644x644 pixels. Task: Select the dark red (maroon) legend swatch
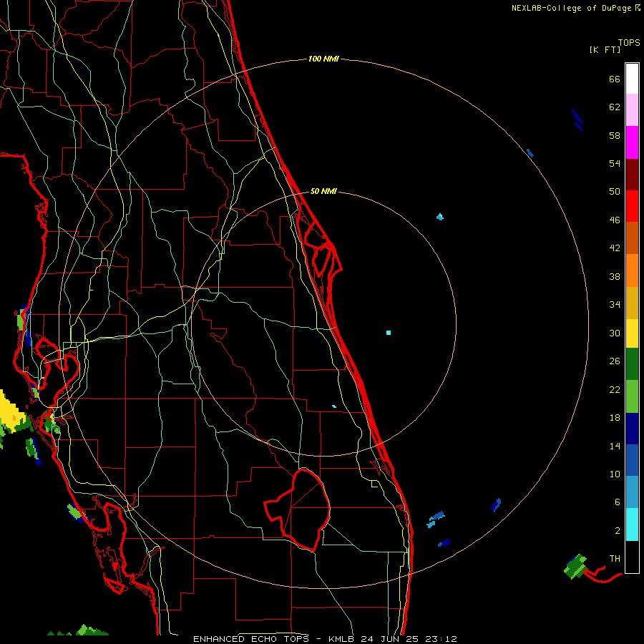[632, 175]
